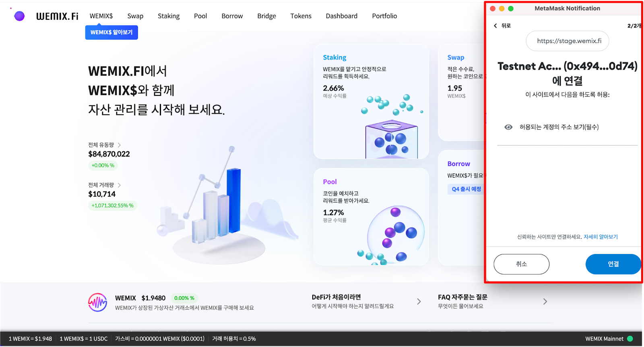
Task: Click the Staking cube illustration
Action: (x=391, y=140)
